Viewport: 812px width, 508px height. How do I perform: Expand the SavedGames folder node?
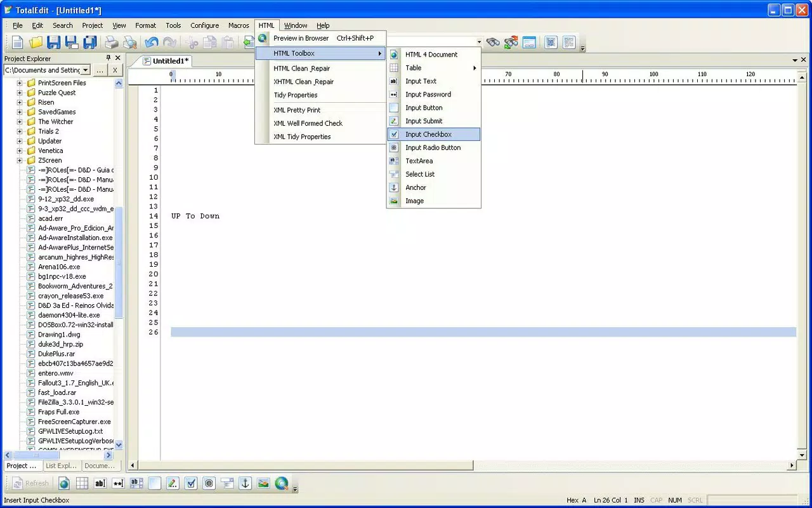pyautogui.click(x=20, y=112)
